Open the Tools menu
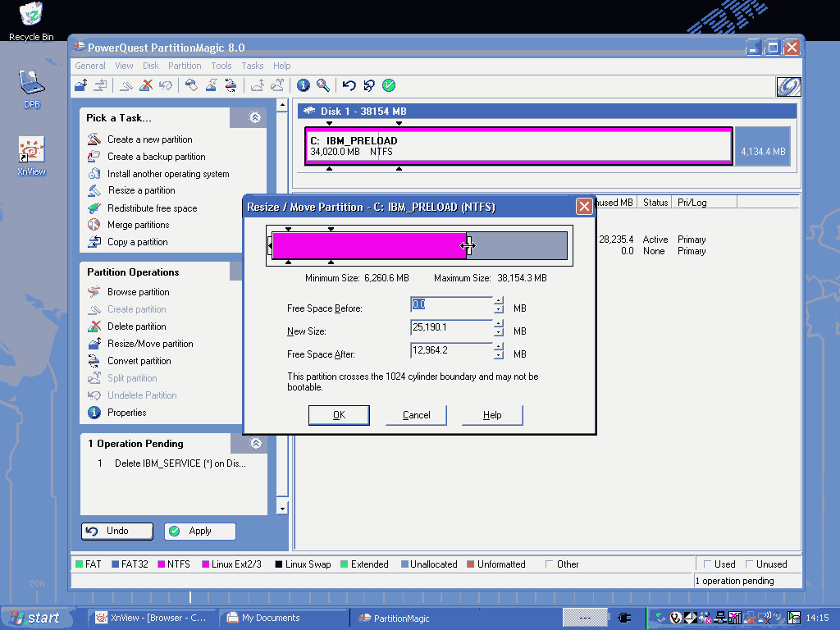Viewport: 840px width, 630px height. click(x=221, y=66)
